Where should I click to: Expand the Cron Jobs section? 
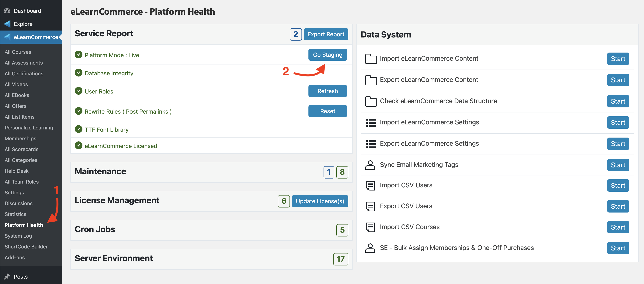click(211, 230)
